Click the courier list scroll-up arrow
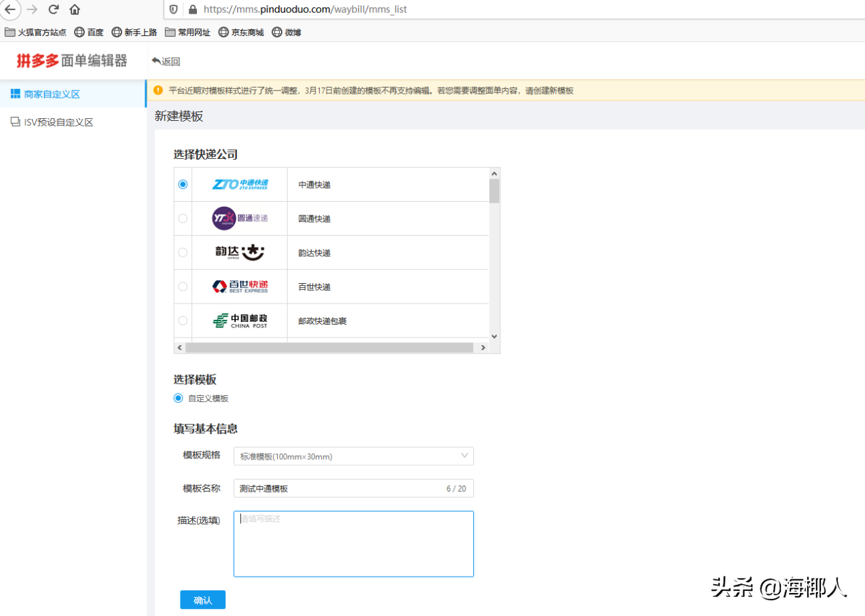This screenshot has height=616, width=865. 494,174
